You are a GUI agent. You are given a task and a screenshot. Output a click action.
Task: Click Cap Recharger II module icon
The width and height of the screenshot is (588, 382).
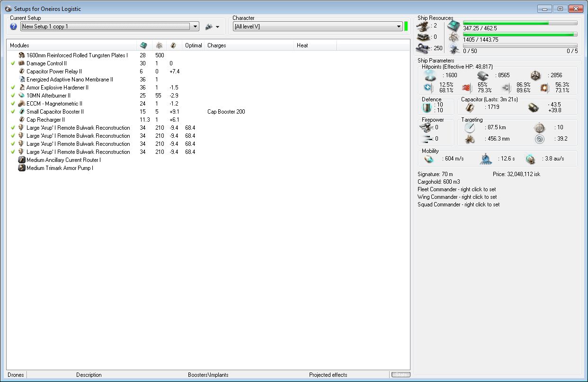[21, 120]
